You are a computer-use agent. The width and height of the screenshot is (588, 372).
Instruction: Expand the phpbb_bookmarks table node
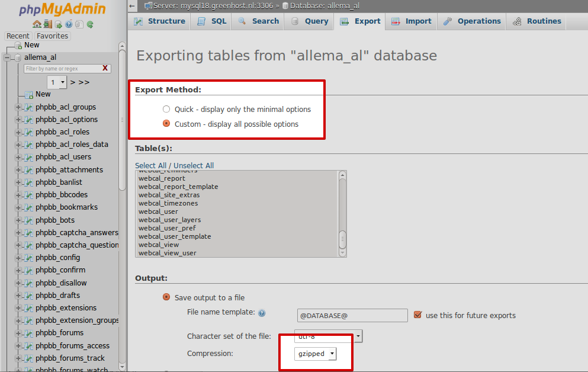tap(18, 207)
